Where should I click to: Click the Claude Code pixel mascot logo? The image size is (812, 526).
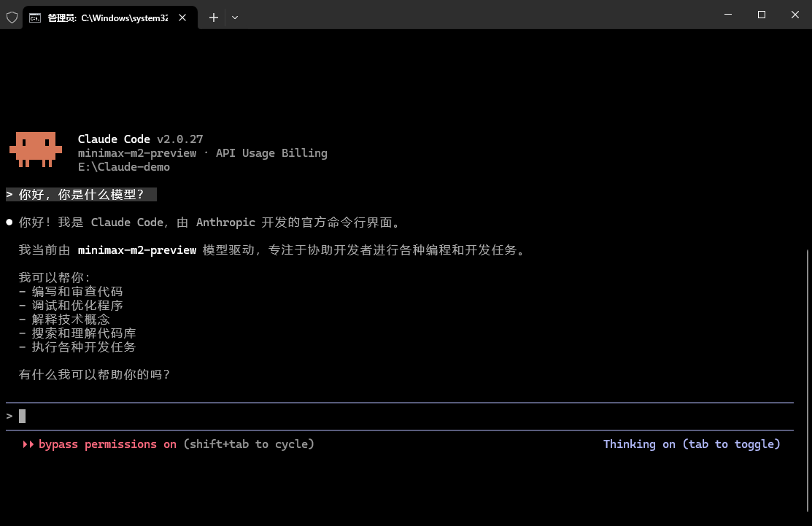pos(36,149)
